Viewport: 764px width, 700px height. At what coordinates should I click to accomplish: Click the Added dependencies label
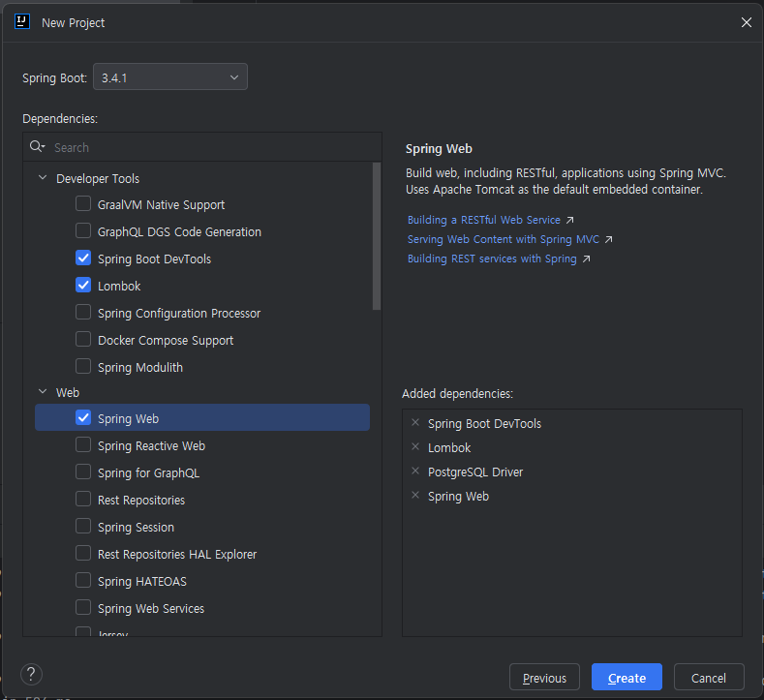(x=457, y=394)
